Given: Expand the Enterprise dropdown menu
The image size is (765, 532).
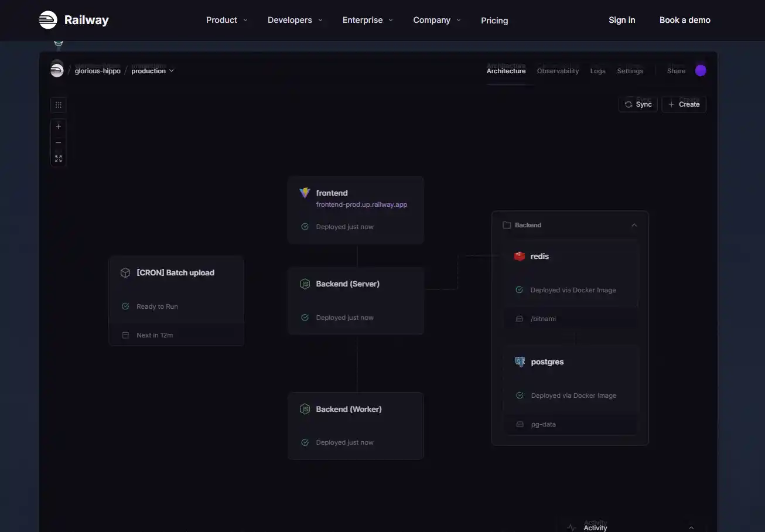Looking at the screenshot, I should click(x=368, y=20).
